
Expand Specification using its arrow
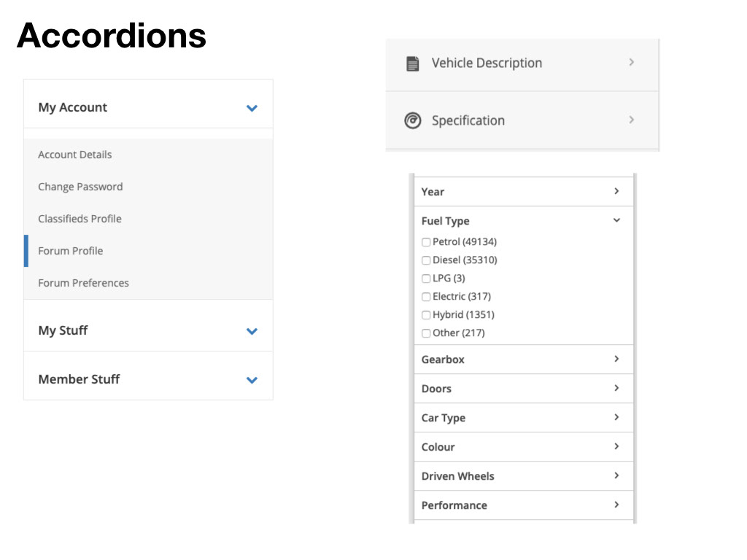pos(631,120)
